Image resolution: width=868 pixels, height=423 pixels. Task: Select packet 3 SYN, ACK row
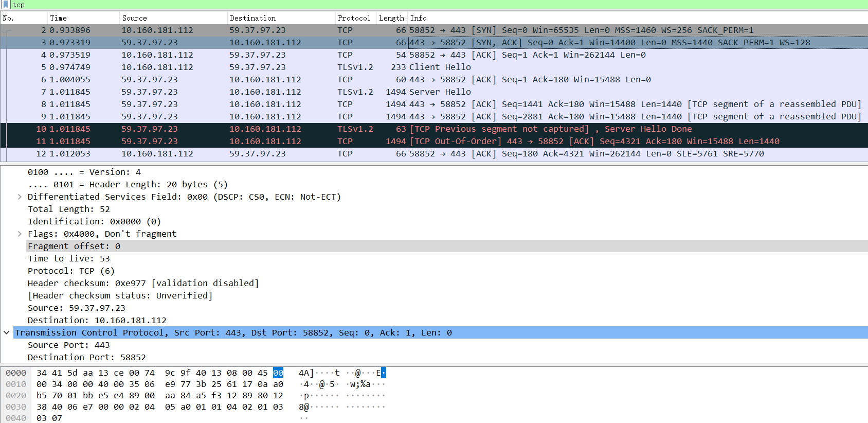(434, 43)
